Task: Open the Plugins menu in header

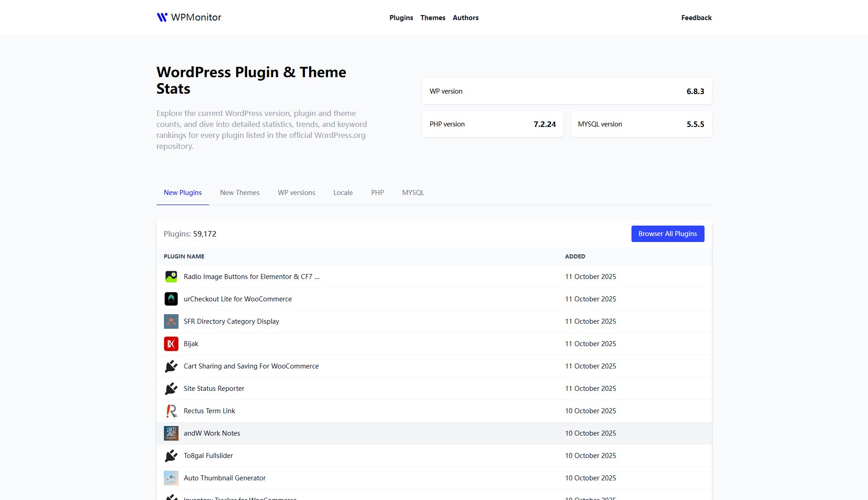Action: tap(401, 18)
